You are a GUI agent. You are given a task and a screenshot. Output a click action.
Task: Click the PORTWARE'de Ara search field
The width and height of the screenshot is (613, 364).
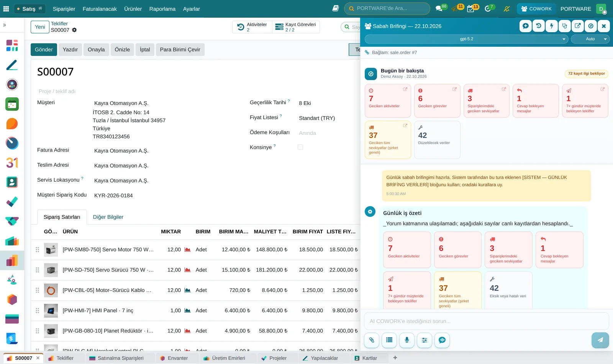pyautogui.click(x=387, y=8)
